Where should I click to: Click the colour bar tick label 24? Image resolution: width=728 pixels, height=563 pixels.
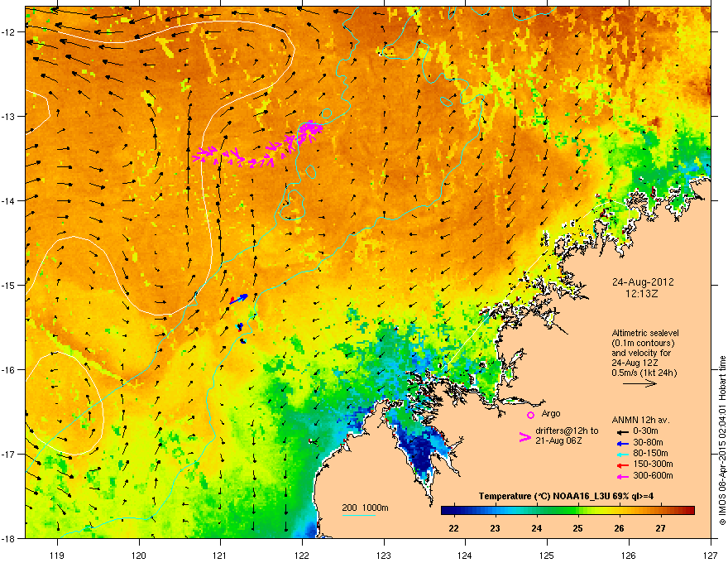pyautogui.click(x=536, y=528)
